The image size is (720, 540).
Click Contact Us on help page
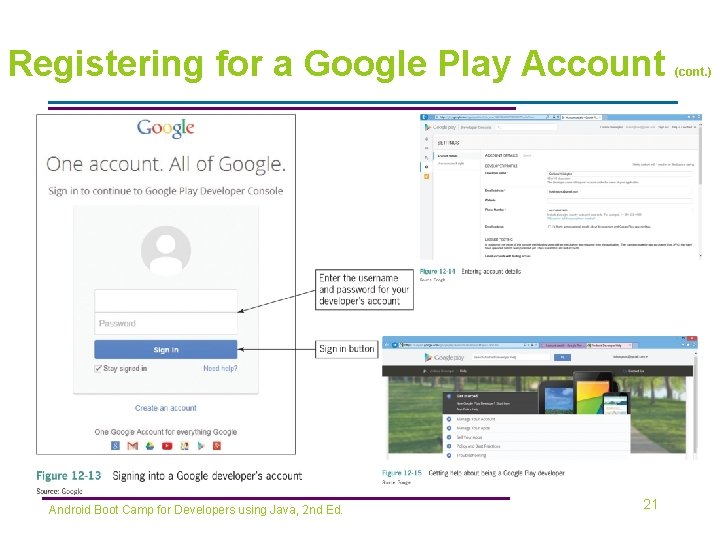[636, 371]
